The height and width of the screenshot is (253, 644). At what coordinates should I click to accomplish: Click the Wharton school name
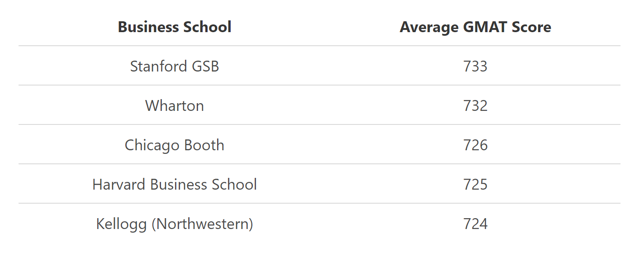point(175,106)
